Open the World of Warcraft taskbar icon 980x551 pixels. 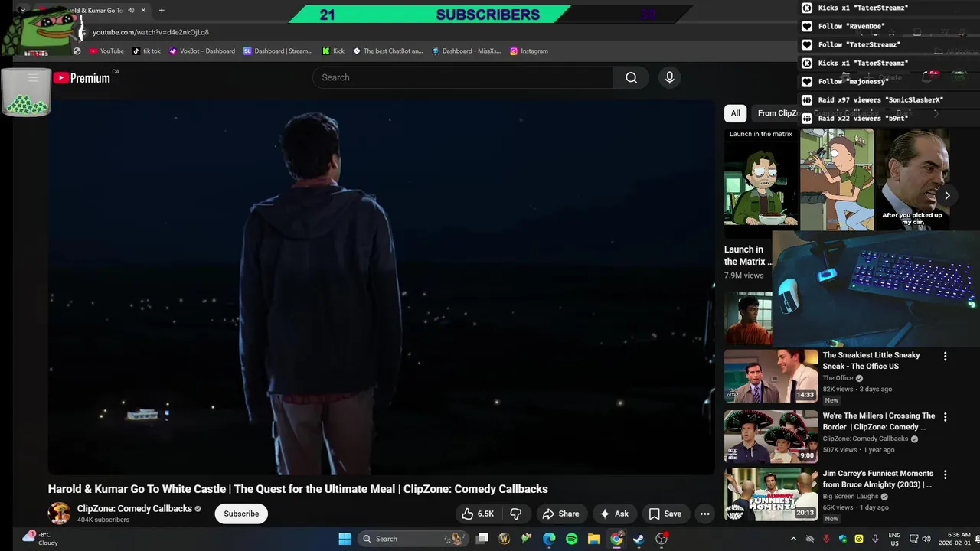(505, 539)
